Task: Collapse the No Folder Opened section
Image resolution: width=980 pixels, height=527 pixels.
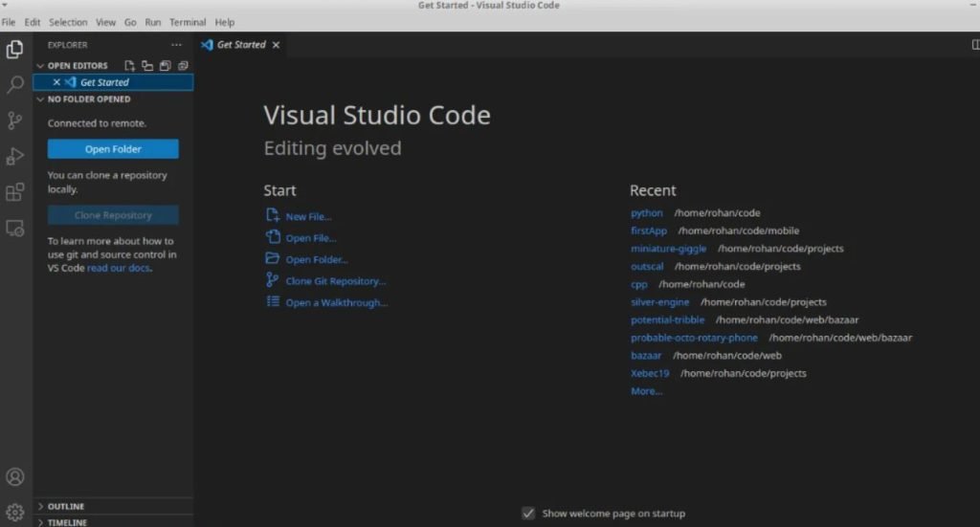Action: (40, 99)
